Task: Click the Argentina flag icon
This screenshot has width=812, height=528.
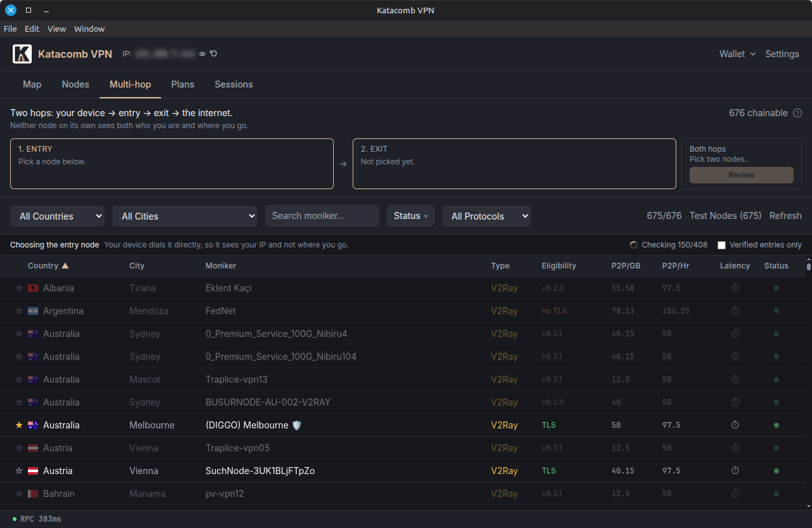Action: click(33, 311)
